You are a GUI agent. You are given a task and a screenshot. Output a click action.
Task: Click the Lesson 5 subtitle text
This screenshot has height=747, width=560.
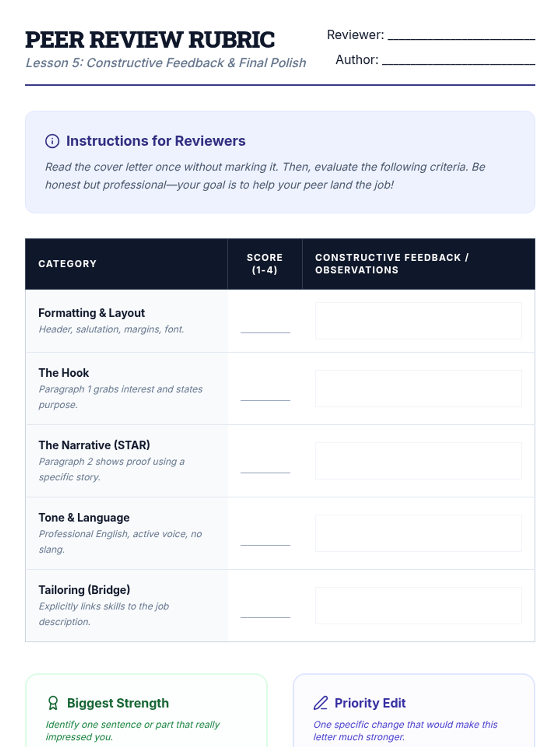166,63
